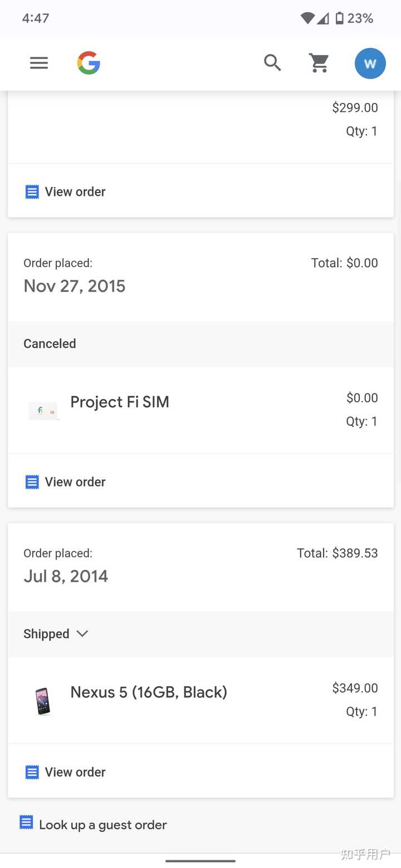Select the Project Fi SIM product title
401x868 pixels.
(x=120, y=402)
